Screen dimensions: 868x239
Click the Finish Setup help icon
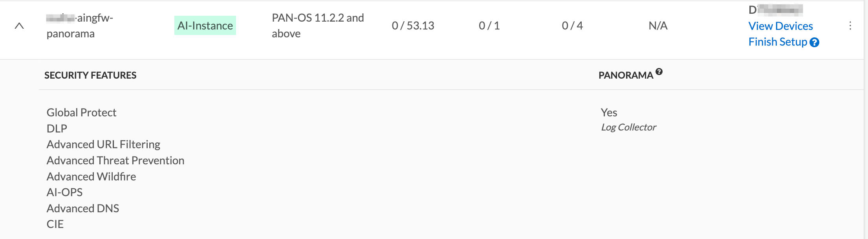[x=815, y=42]
